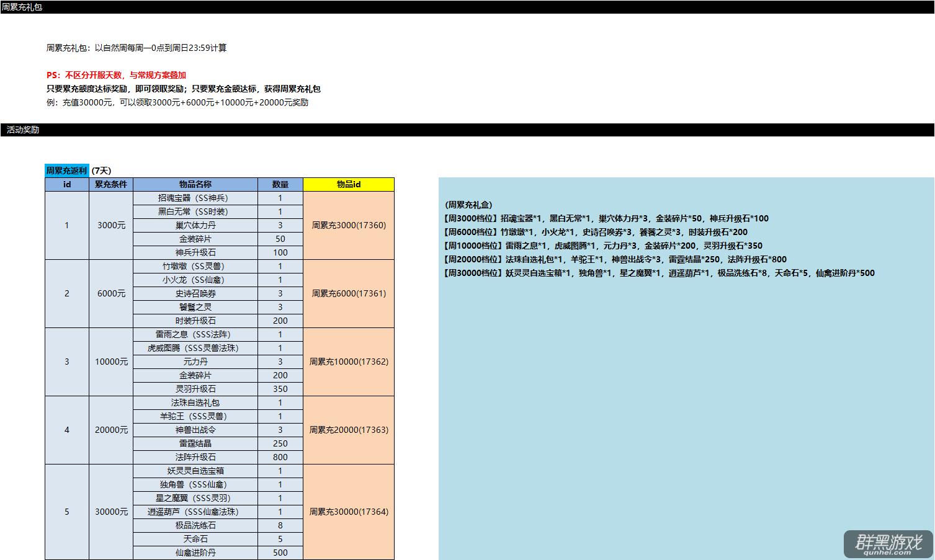Viewport: 935px width, 560px height.
Task: Select the 30000元 condition cell
Action: [111, 512]
